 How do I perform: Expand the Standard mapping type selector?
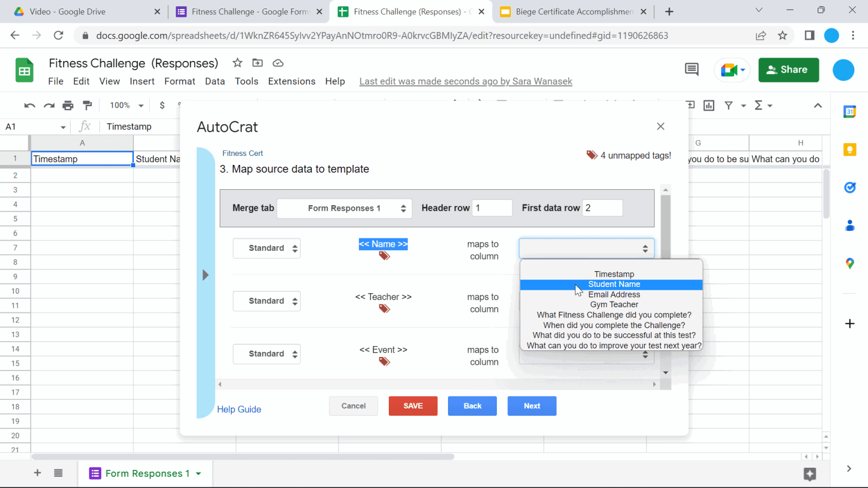click(266, 248)
